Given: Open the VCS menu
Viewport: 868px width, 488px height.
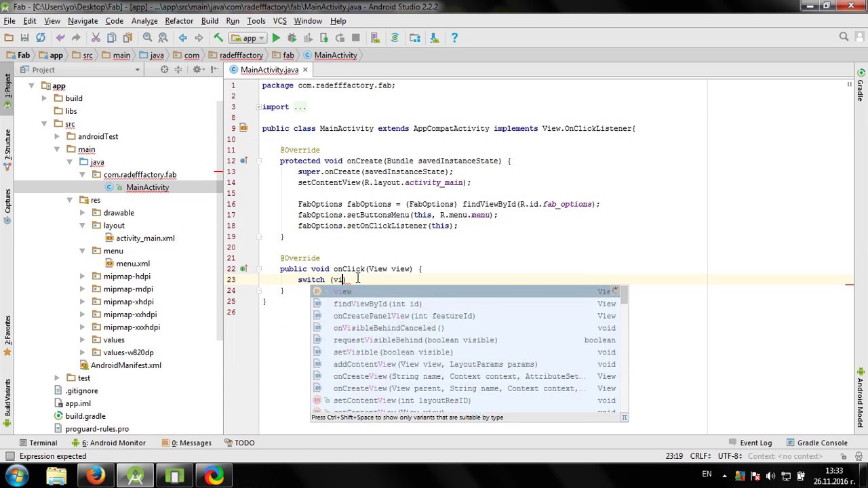Looking at the screenshot, I should [x=279, y=21].
